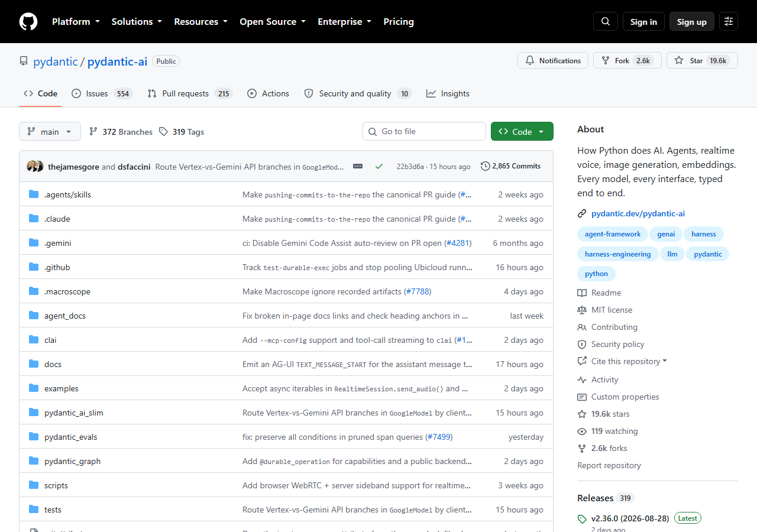Click the pydantic_evals folder icon
Viewport: 757px width, 532px height.
click(x=34, y=437)
